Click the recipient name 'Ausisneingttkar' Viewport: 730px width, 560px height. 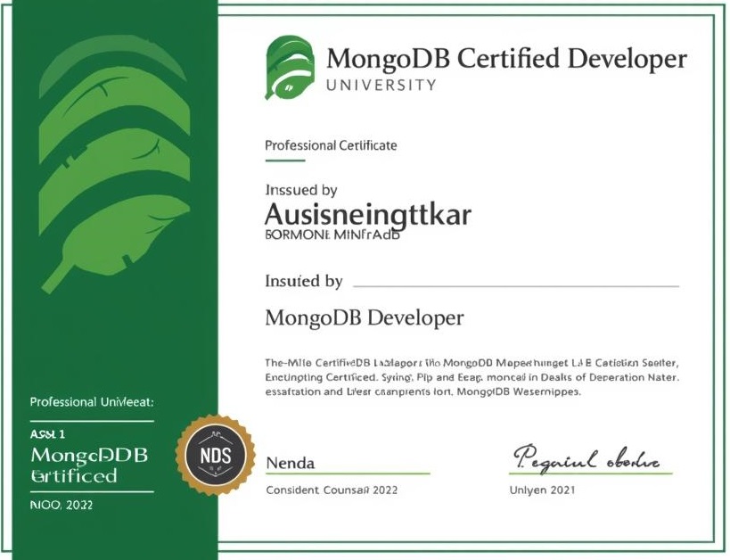(x=368, y=215)
